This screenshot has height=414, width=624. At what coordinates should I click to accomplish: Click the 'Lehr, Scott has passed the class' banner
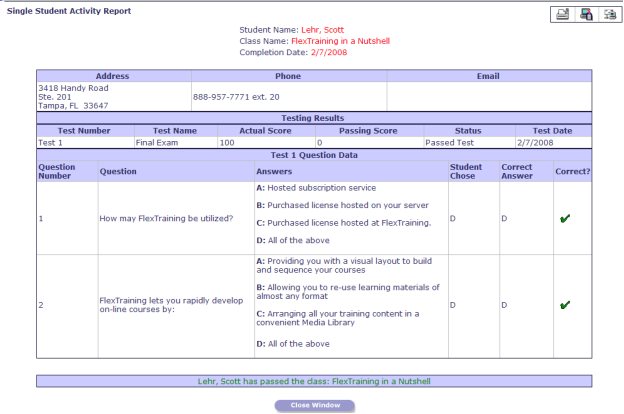pyautogui.click(x=314, y=381)
